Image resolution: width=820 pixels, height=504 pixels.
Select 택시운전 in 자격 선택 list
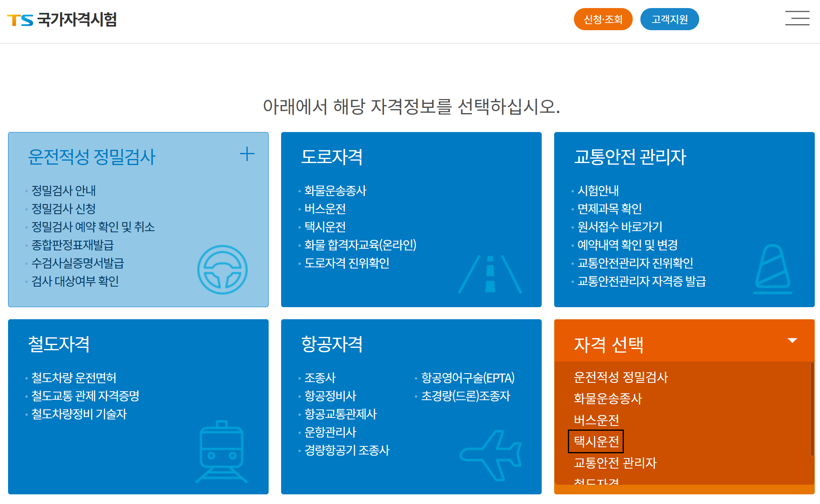(x=596, y=442)
